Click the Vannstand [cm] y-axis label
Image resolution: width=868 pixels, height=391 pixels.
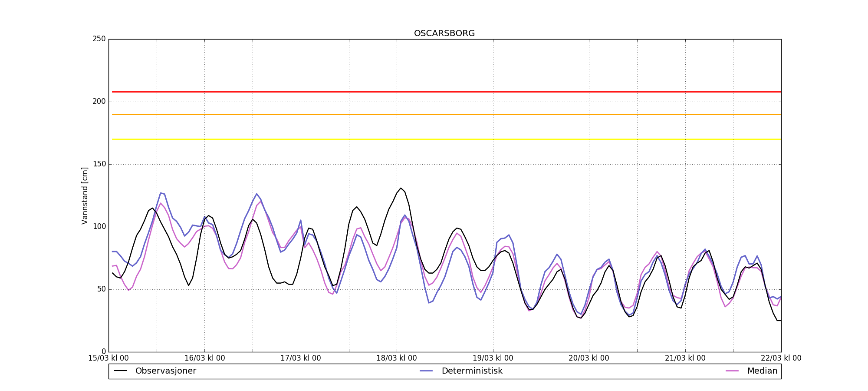[x=85, y=195]
